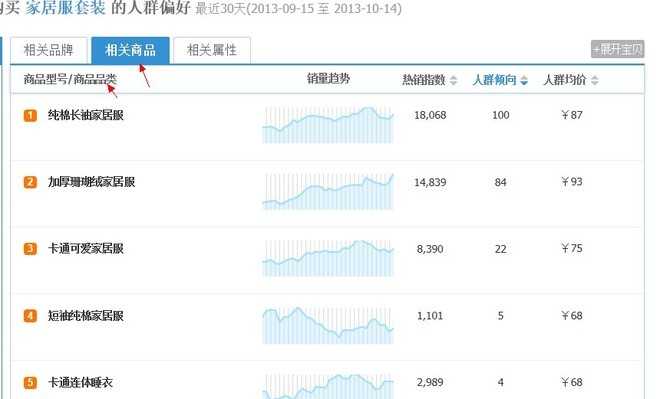This screenshot has width=660, height=399.
Task: Open the 卡通可爱家居服 product link
Action: click(86, 248)
